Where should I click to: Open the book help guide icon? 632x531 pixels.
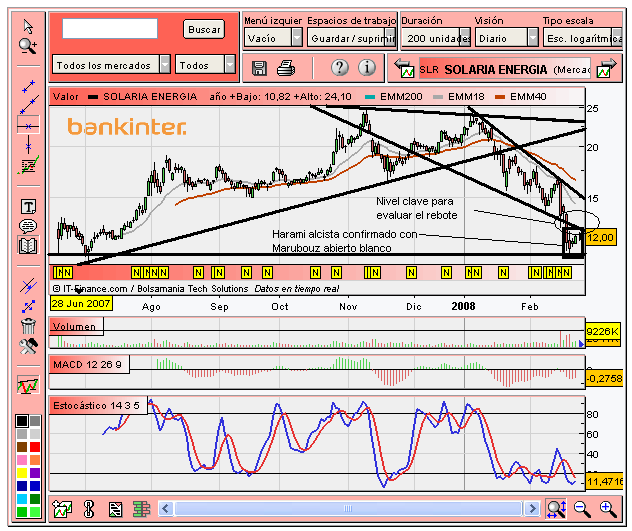tap(28, 245)
